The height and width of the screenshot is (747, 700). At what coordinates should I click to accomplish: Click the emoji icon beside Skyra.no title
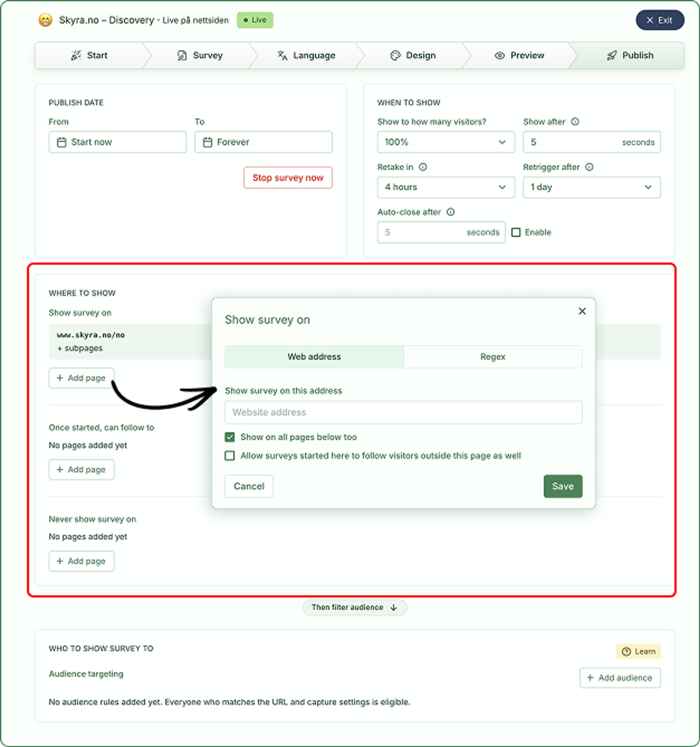45,20
